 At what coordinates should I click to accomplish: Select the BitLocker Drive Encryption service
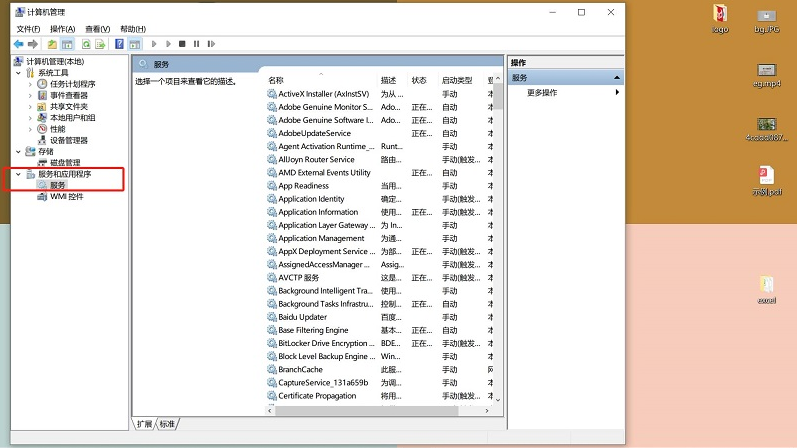coord(322,343)
